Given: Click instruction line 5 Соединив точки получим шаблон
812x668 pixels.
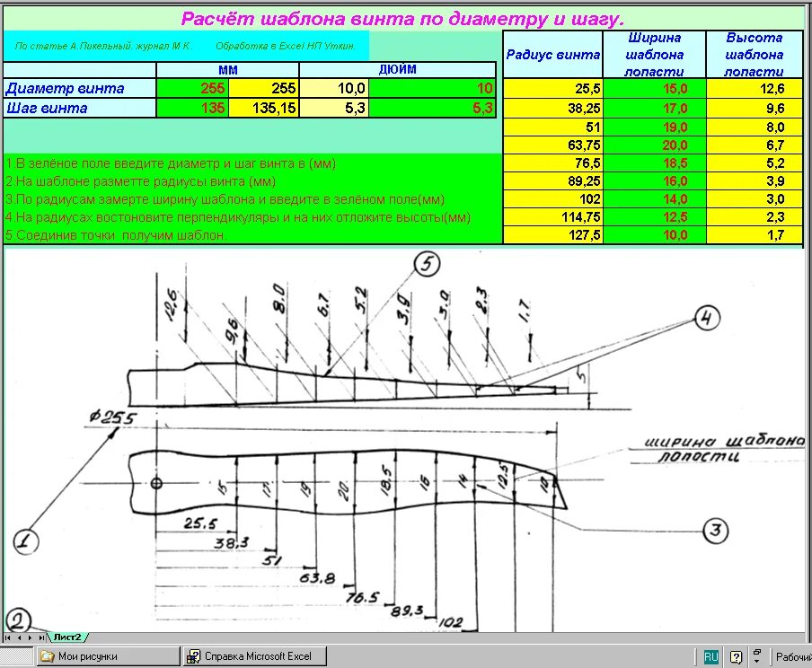Looking at the screenshot, I should click(116, 235).
